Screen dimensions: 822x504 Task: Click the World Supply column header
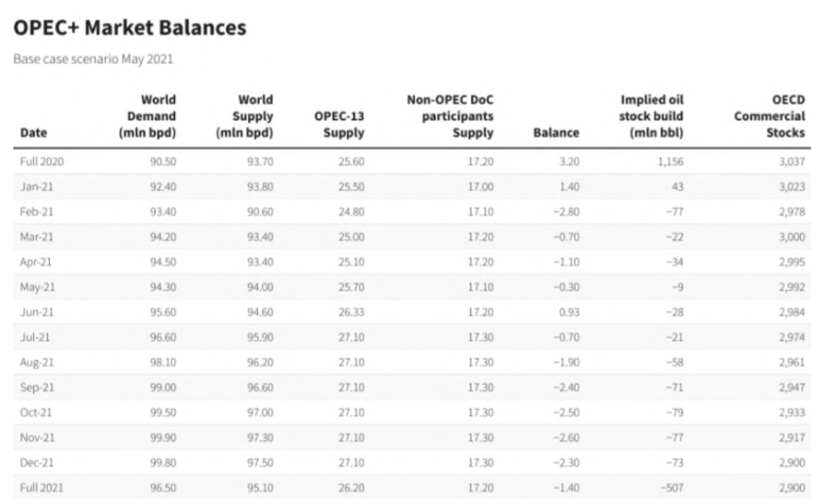point(245,116)
